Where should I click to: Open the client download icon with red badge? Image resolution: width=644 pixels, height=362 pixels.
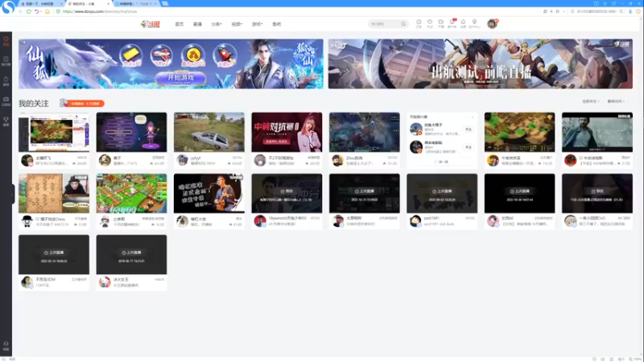pyautogui.click(x=452, y=23)
